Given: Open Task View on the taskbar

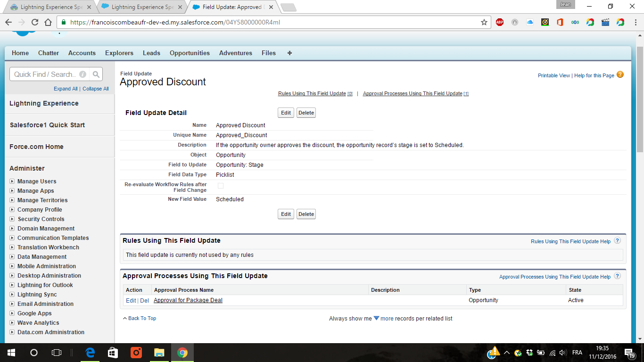Looking at the screenshot, I should point(57,353).
